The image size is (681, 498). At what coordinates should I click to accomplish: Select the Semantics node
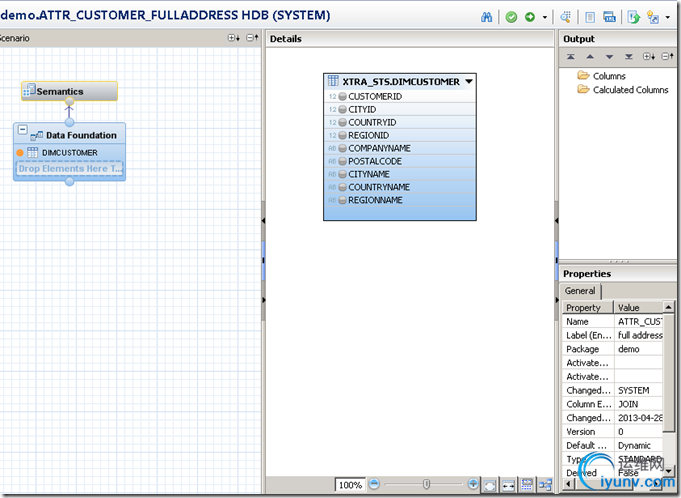pyautogui.click(x=69, y=91)
